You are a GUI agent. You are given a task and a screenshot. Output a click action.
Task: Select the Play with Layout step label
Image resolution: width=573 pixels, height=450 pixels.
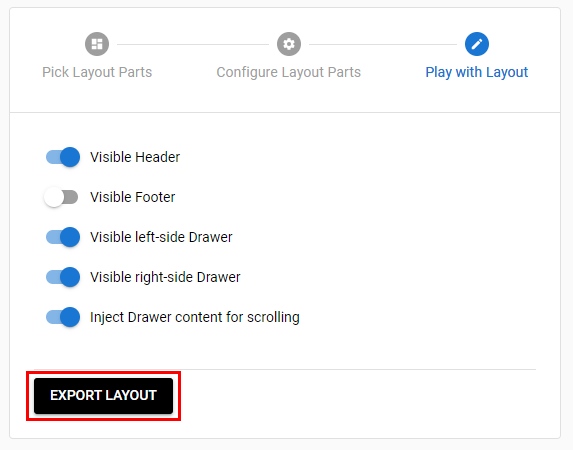click(x=477, y=72)
